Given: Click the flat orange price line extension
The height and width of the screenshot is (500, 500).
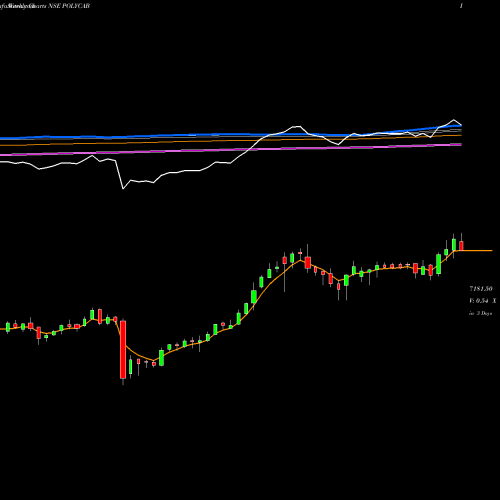Looking at the screenshot, I should point(477,250).
